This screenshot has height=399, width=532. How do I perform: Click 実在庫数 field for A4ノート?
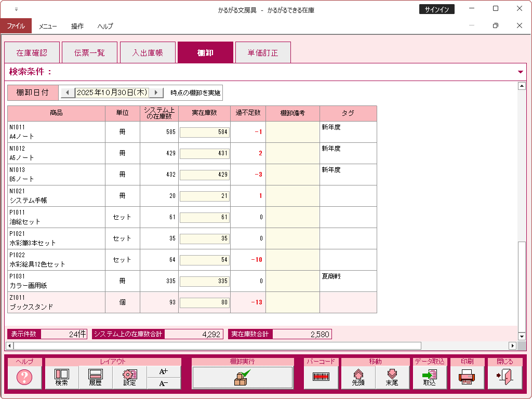[x=204, y=132]
